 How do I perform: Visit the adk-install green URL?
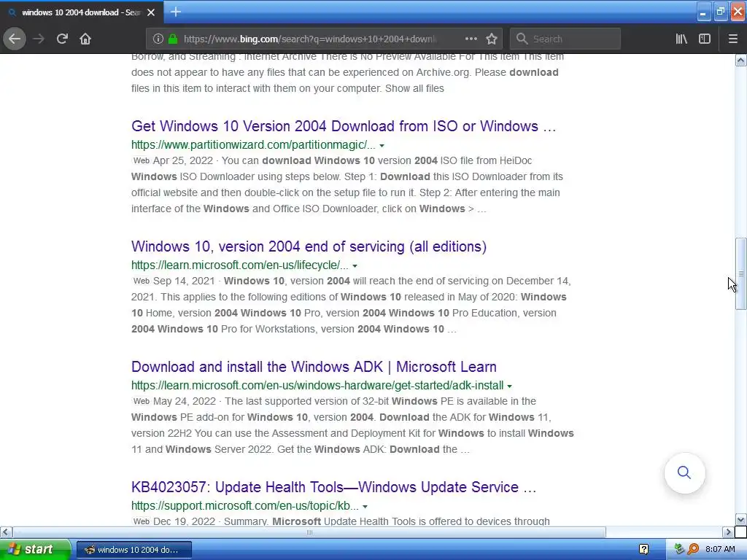click(x=317, y=385)
